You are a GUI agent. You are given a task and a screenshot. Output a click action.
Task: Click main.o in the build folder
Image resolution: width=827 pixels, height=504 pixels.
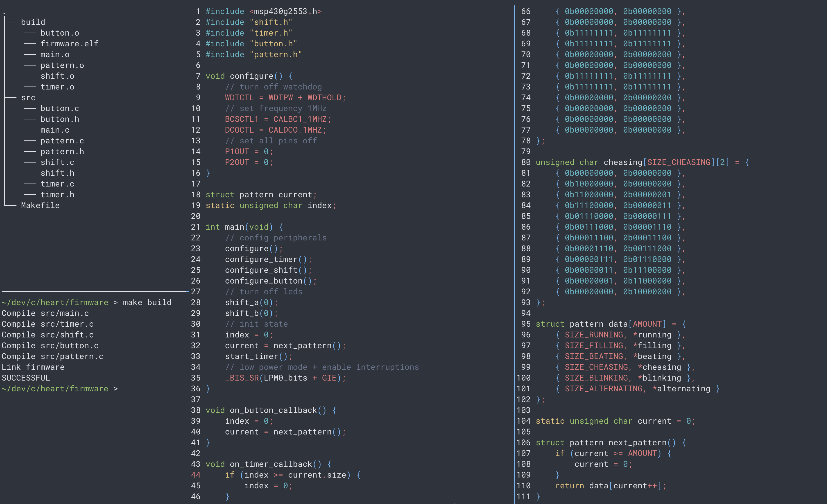[x=55, y=54]
